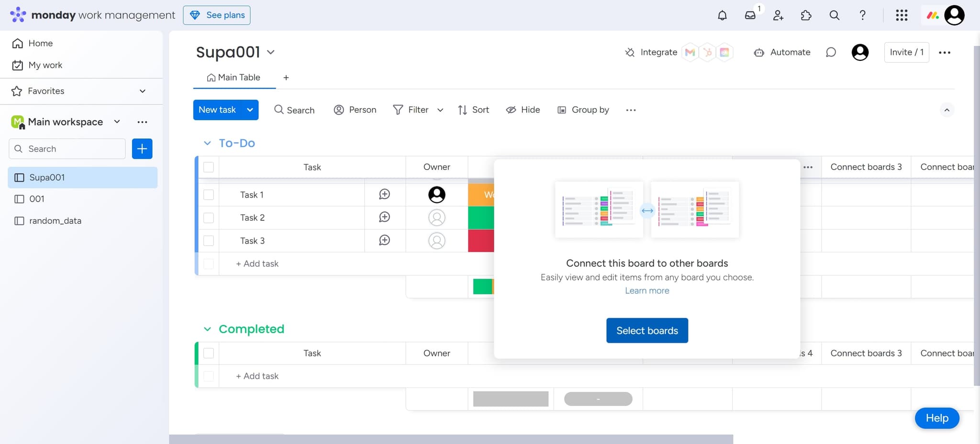Open the board discussion chat bubble
The height and width of the screenshot is (444, 980).
[x=831, y=52]
